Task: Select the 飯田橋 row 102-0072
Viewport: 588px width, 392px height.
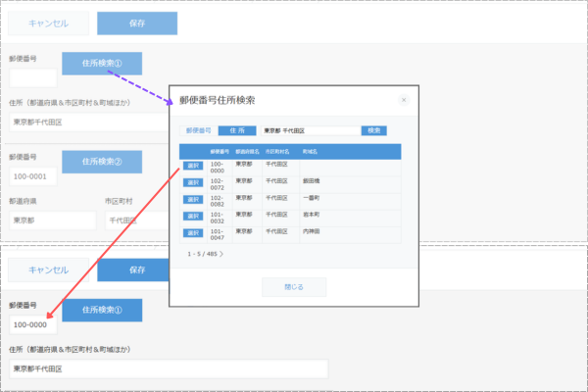Action: [191, 183]
